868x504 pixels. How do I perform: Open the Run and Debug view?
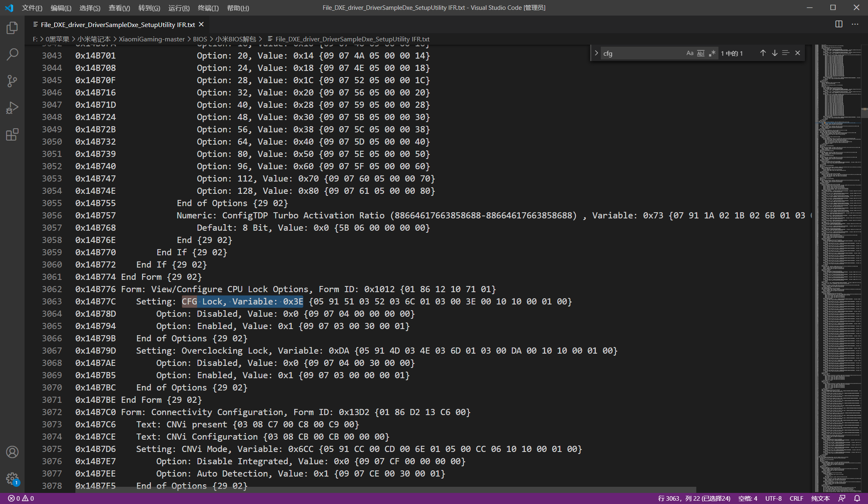(12, 108)
